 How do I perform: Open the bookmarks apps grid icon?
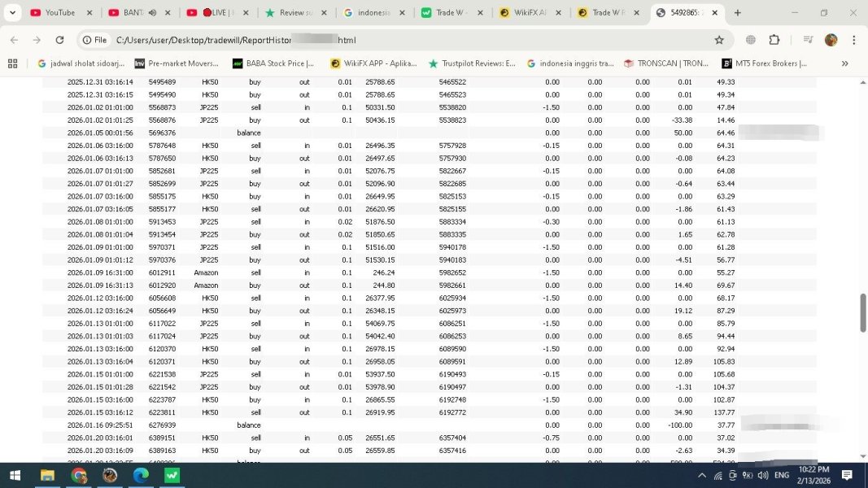[12, 63]
